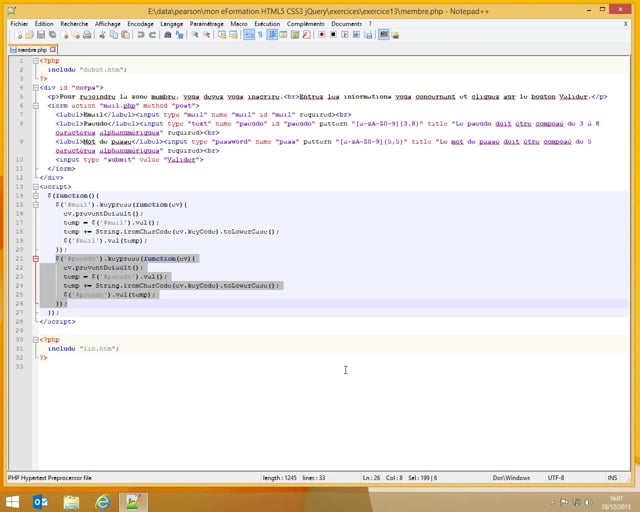
Task: Click the Zoom In toolbar icon
Action: click(x=195, y=35)
